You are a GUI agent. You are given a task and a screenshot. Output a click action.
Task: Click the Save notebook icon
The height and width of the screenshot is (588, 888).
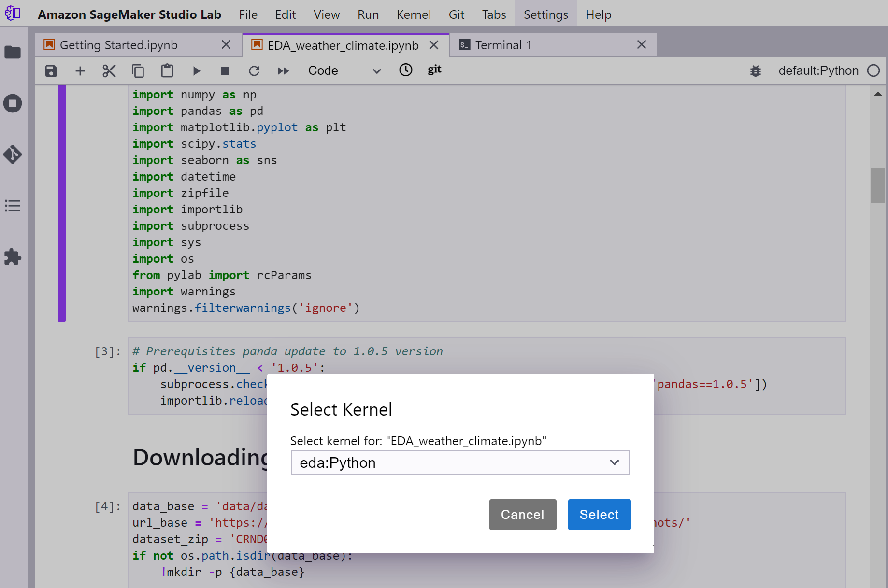pyautogui.click(x=51, y=71)
